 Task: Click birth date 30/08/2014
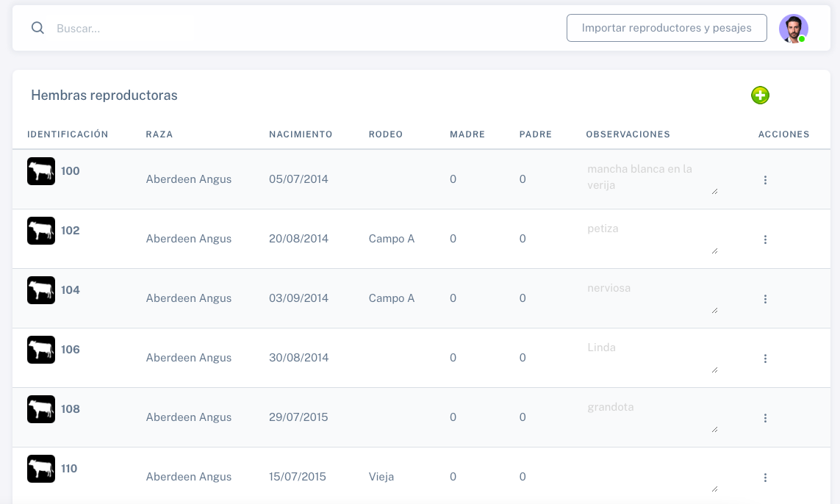[298, 357]
